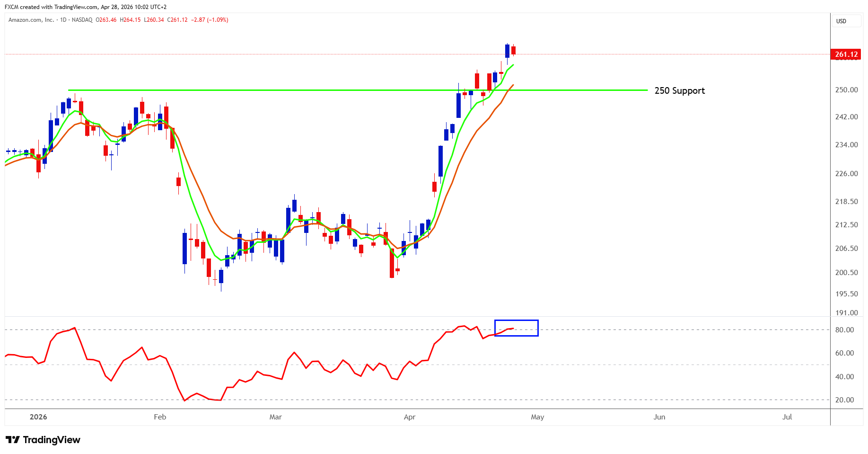The width and height of the screenshot is (868, 454).
Task: Click the 80.00 level on the RSI scale
Action: pyautogui.click(x=844, y=330)
